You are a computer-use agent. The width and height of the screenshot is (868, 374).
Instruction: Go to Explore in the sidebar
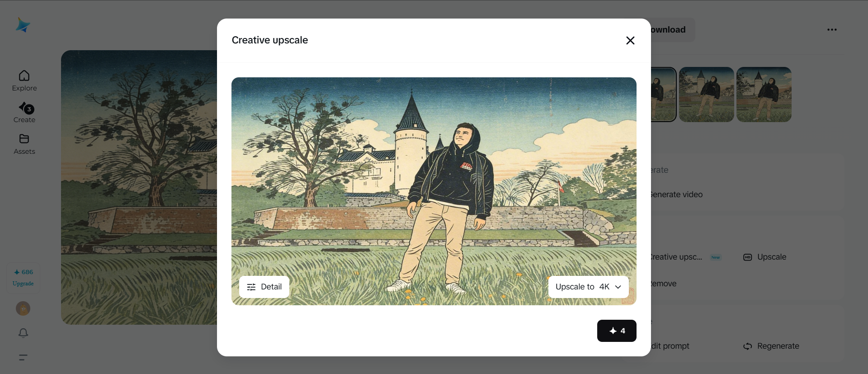coord(24,81)
